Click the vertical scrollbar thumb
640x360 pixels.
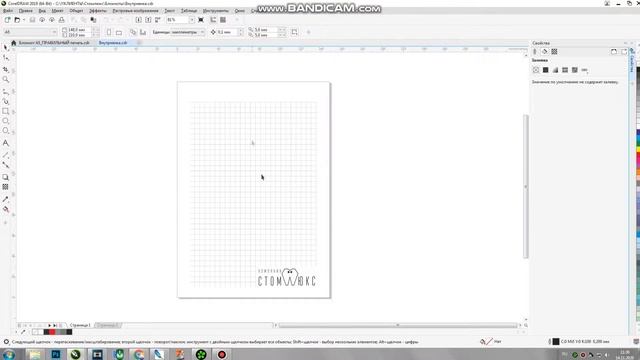526,187
